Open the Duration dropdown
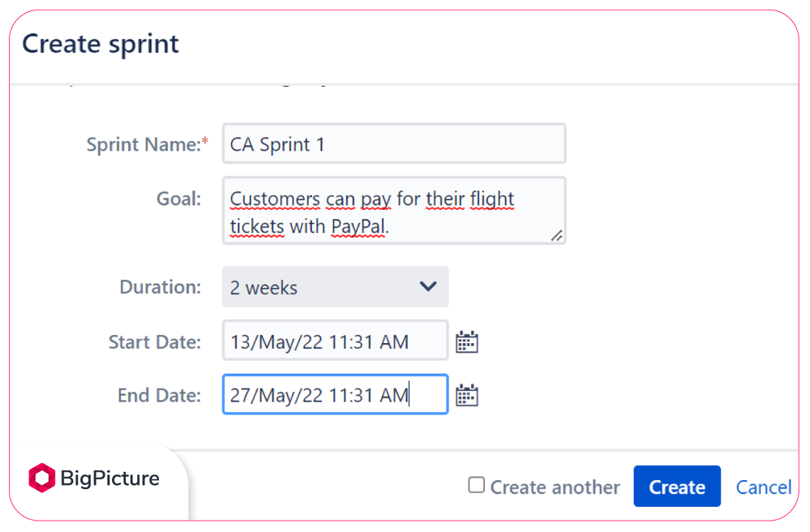This screenshot has width=810, height=532. pyautogui.click(x=335, y=287)
